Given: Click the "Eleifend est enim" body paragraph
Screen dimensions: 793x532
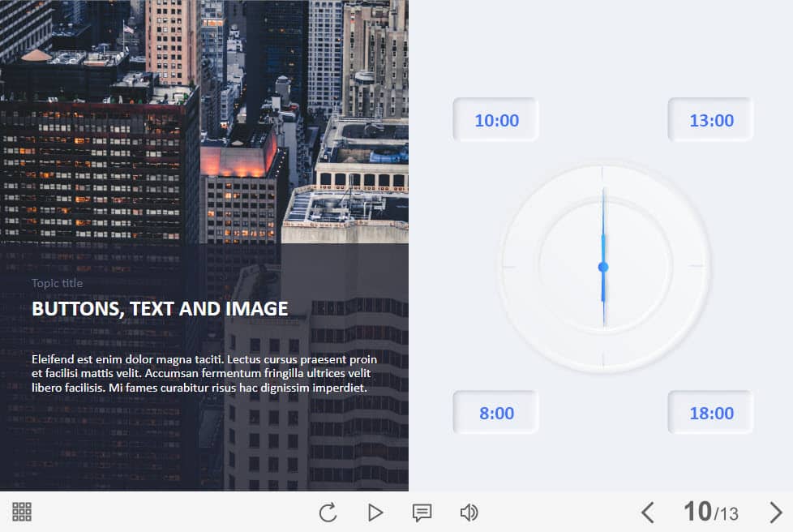Looking at the screenshot, I should coord(204,373).
